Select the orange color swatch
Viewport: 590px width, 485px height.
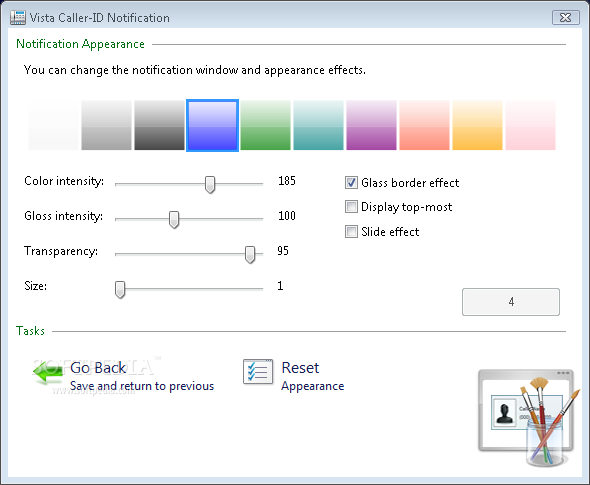[x=477, y=125]
